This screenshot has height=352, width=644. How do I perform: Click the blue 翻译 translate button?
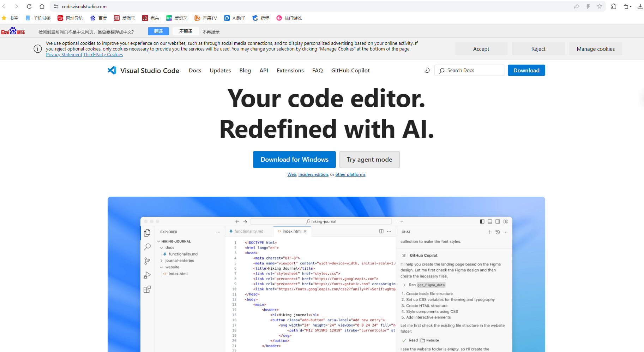[x=158, y=31]
